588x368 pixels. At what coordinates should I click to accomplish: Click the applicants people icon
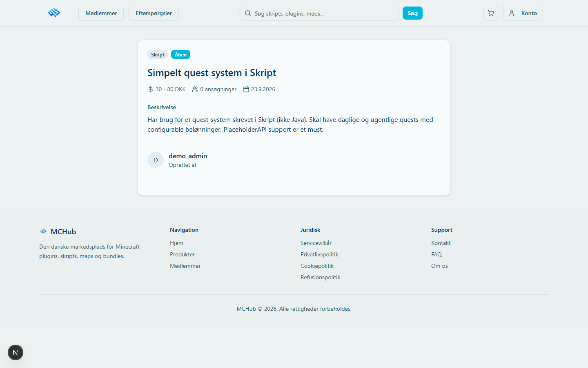[195, 89]
